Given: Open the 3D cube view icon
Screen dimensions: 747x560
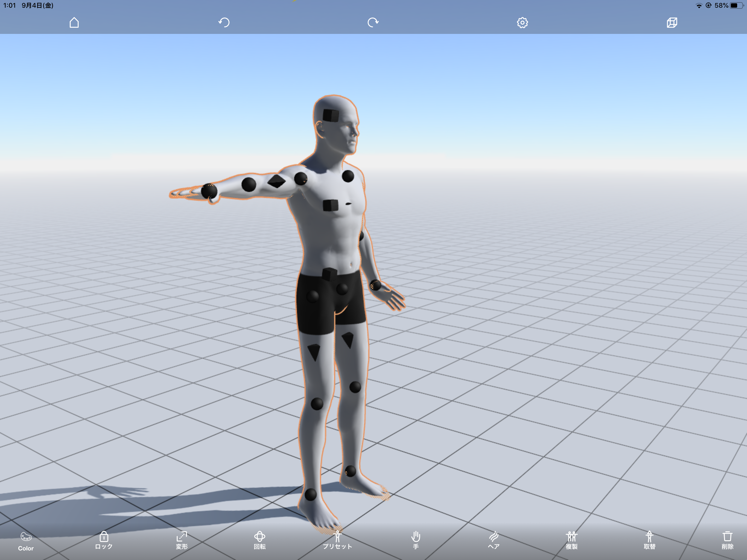Looking at the screenshot, I should coord(672,23).
